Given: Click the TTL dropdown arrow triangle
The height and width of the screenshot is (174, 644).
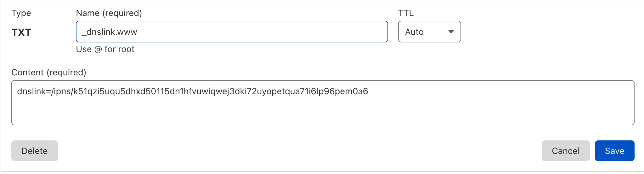Looking at the screenshot, I should (451, 32).
